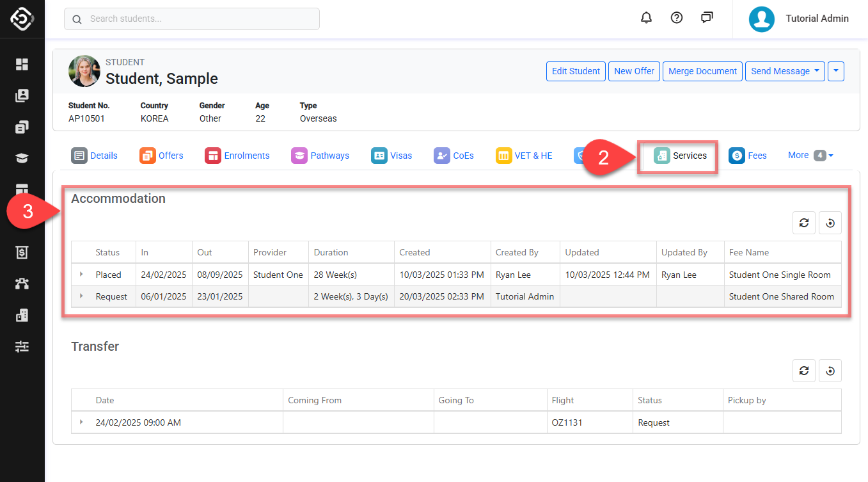Click the building icon in sidebar

tap(22, 315)
